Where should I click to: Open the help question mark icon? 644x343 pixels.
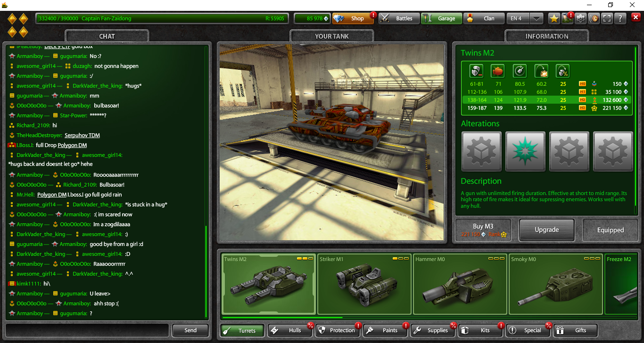tap(620, 18)
